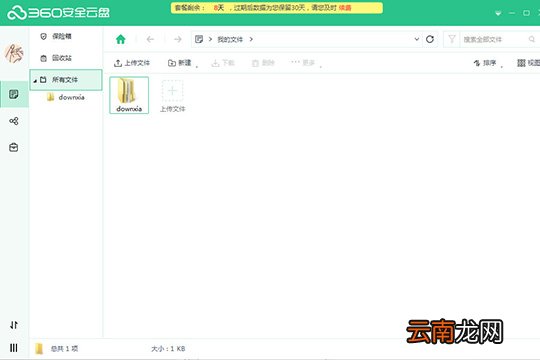The image size is (540, 360).
Task: Collapse the 所有文件 tree arrow
Action: pos(35,81)
